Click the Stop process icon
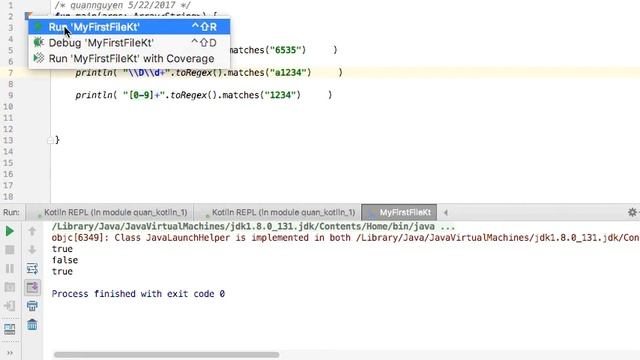Viewport: 640px width, 360px height. (x=10, y=250)
